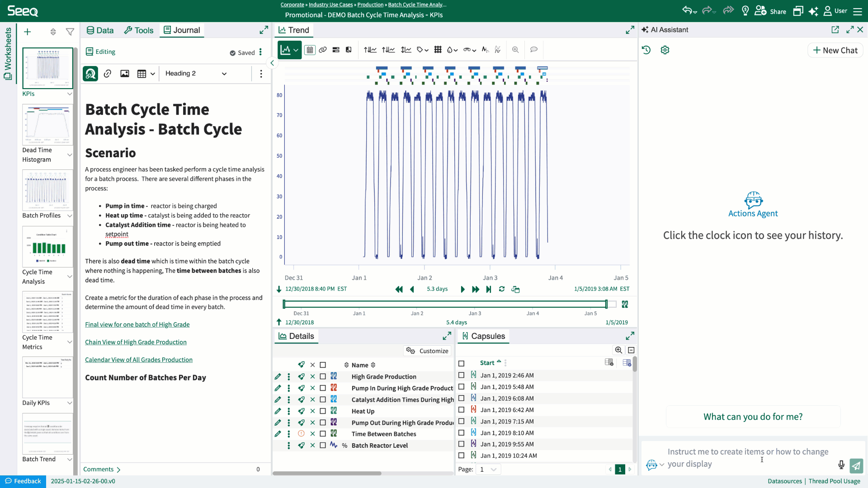Viewport: 868px width, 488px height.
Task: Switch to the Tools tab
Action: pyautogui.click(x=139, y=30)
